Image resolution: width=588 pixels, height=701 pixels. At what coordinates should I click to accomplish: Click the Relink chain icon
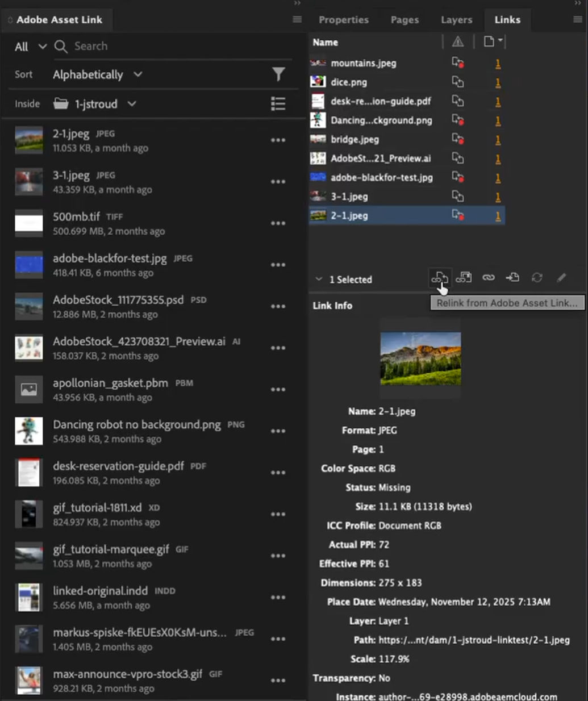pos(489,277)
